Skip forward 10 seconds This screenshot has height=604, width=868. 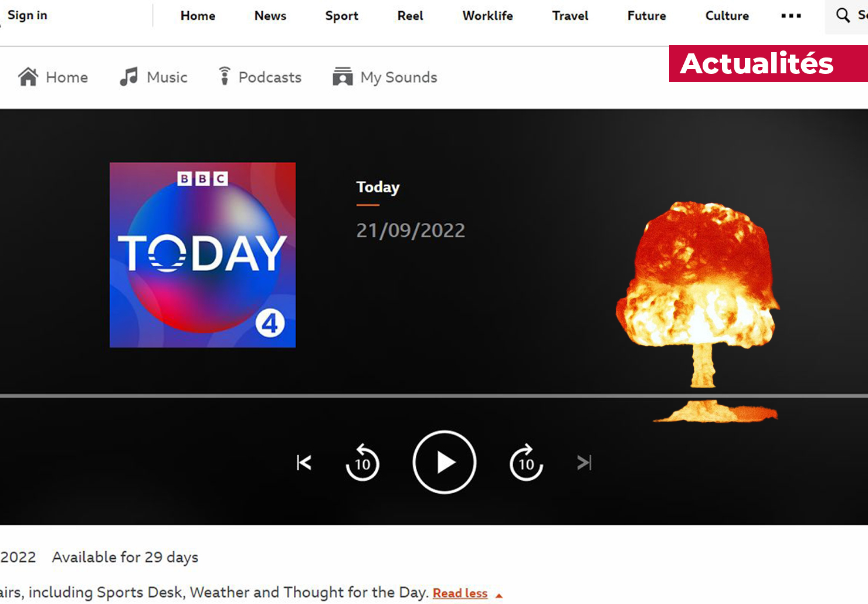click(x=526, y=462)
